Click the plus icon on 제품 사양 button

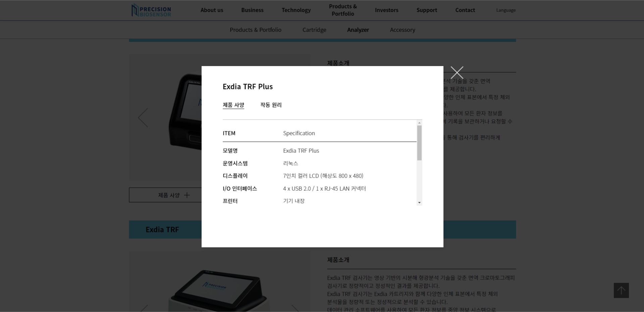tap(187, 195)
